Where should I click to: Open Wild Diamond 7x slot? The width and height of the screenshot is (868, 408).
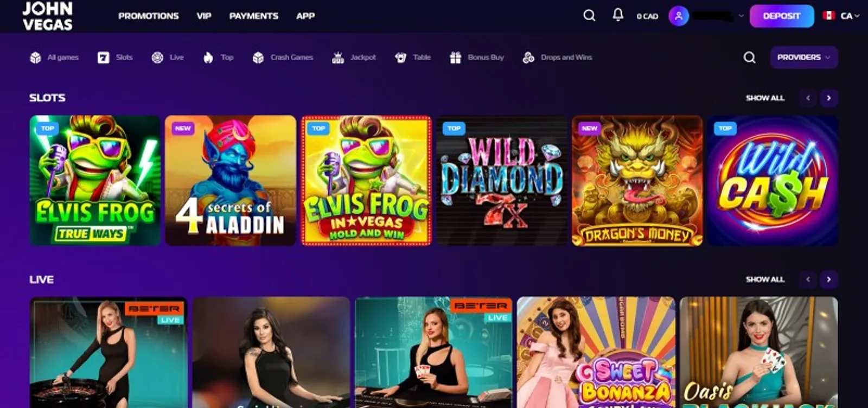click(x=502, y=181)
